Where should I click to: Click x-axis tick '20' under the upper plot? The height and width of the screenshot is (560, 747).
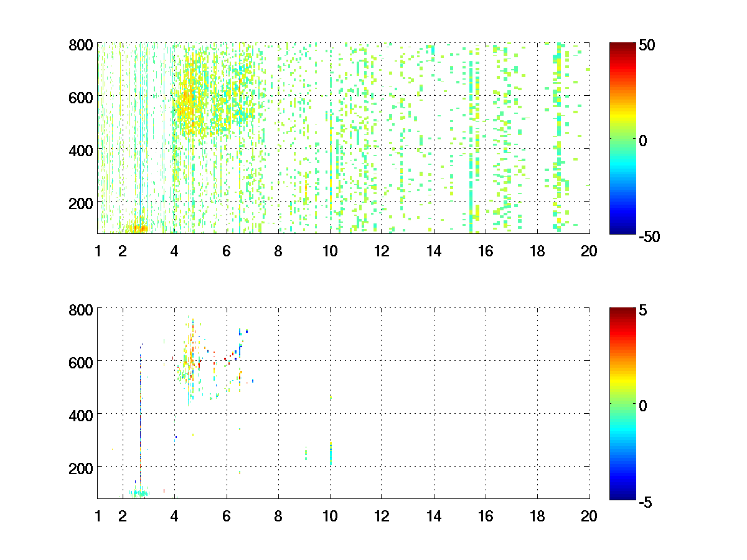click(x=589, y=251)
